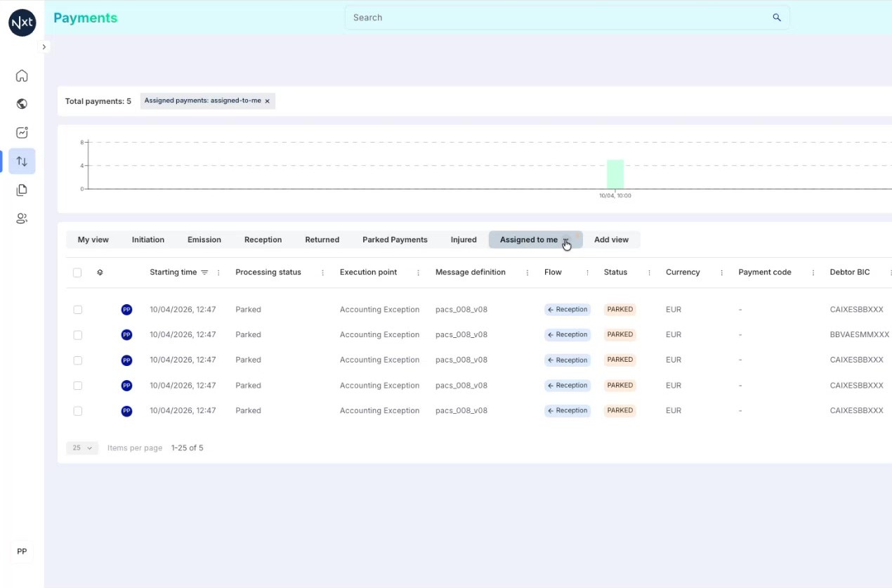This screenshot has width=892, height=588.
Task: Open the analytics chart sidebar icon
Action: (22, 133)
